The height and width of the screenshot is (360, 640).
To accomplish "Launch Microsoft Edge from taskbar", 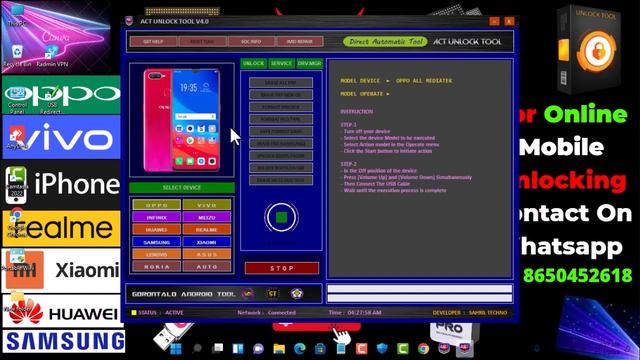I will 300,349.
